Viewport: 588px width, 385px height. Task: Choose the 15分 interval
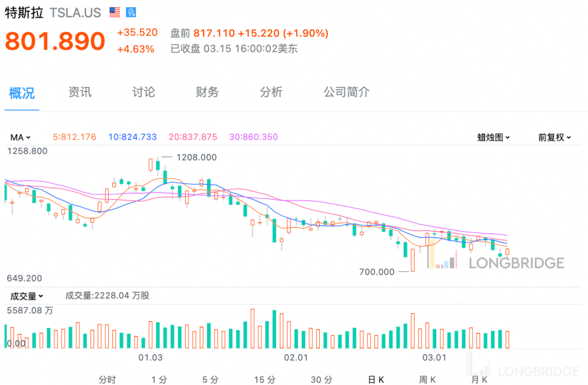pos(265,380)
